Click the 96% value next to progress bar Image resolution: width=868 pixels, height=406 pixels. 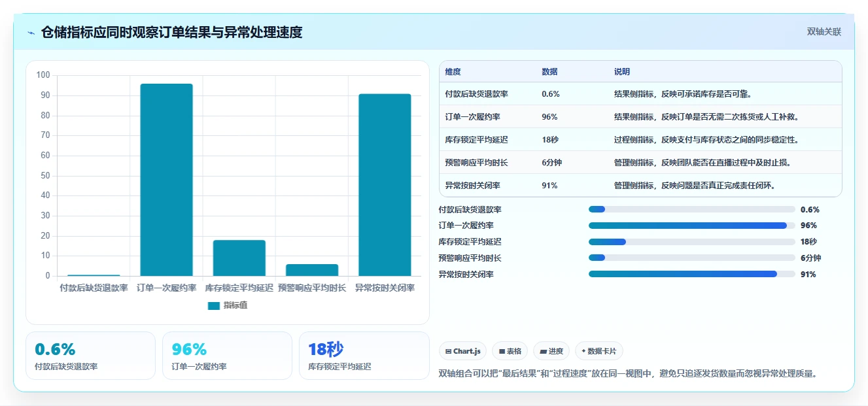[x=808, y=226]
